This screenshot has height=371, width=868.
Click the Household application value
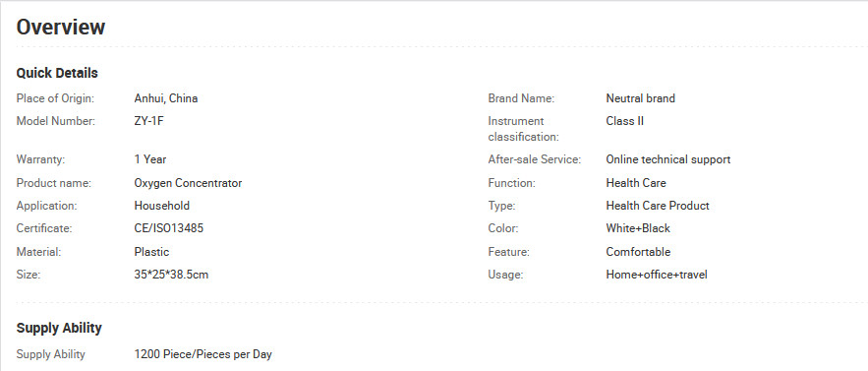(x=161, y=206)
